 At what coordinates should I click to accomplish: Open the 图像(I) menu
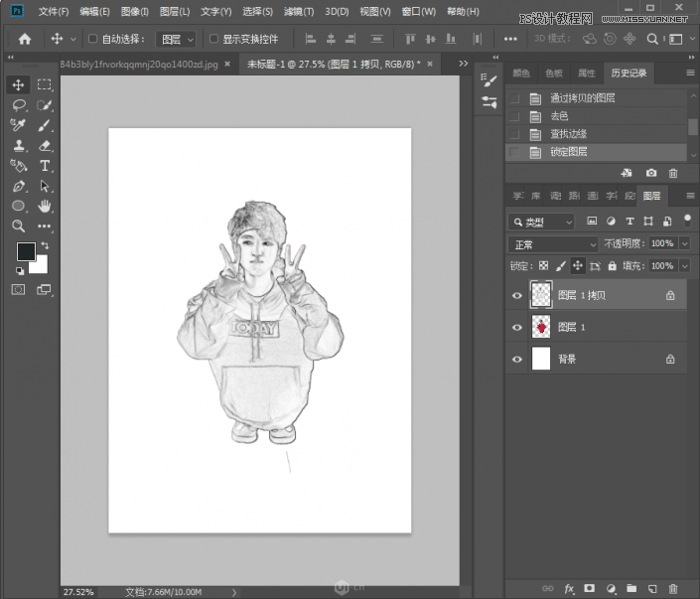(135, 12)
